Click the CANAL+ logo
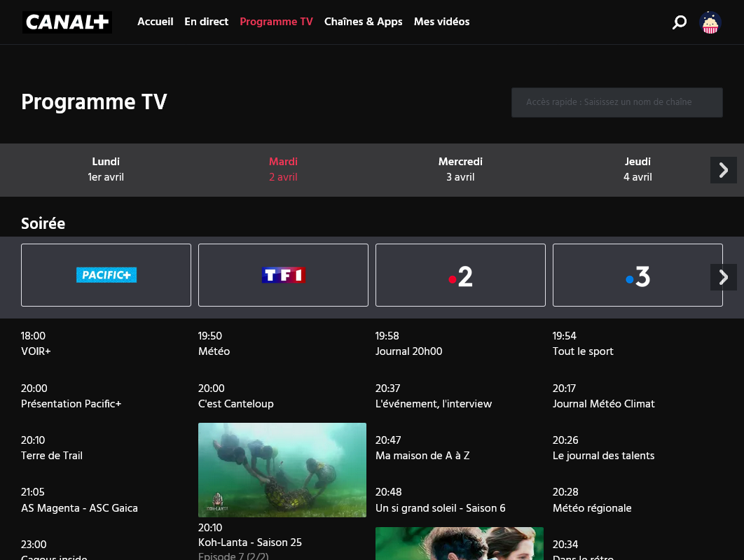Image resolution: width=744 pixels, height=560 pixels. (67, 22)
